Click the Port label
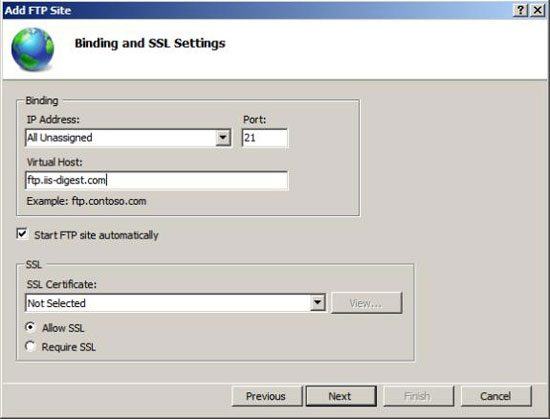Image resolution: width=550 pixels, height=419 pixels. 255,120
